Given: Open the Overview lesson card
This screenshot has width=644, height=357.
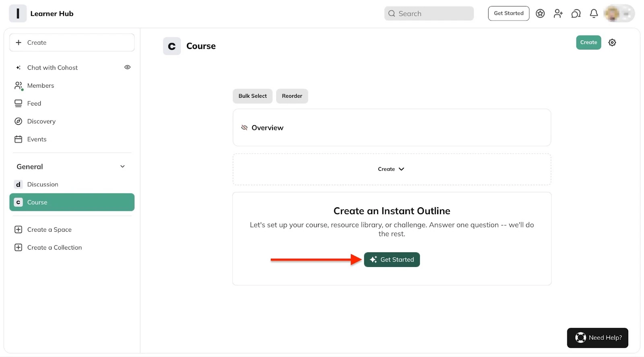Looking at the screenshot, I should click(x=392, y=128).
